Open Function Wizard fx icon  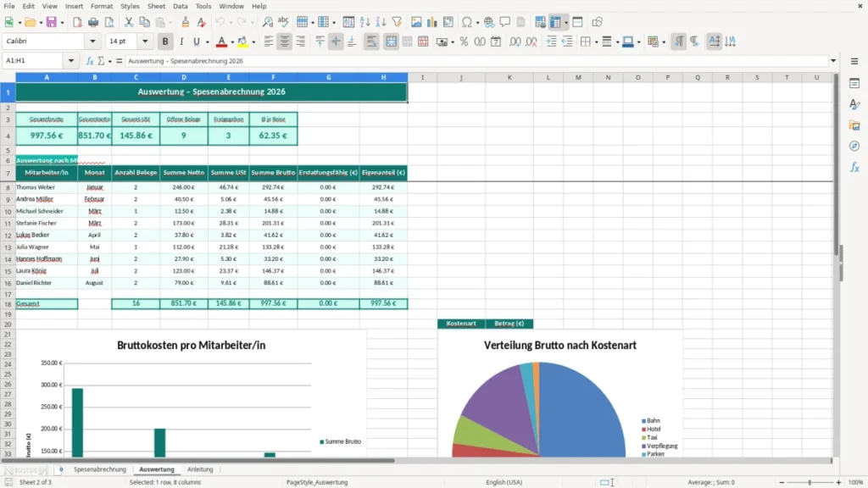point(90,61)
